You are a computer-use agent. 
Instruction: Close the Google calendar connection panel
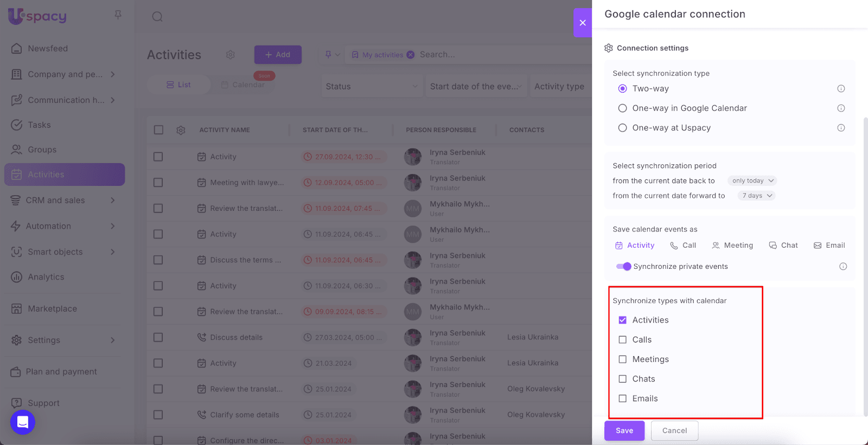click(582, 23)
